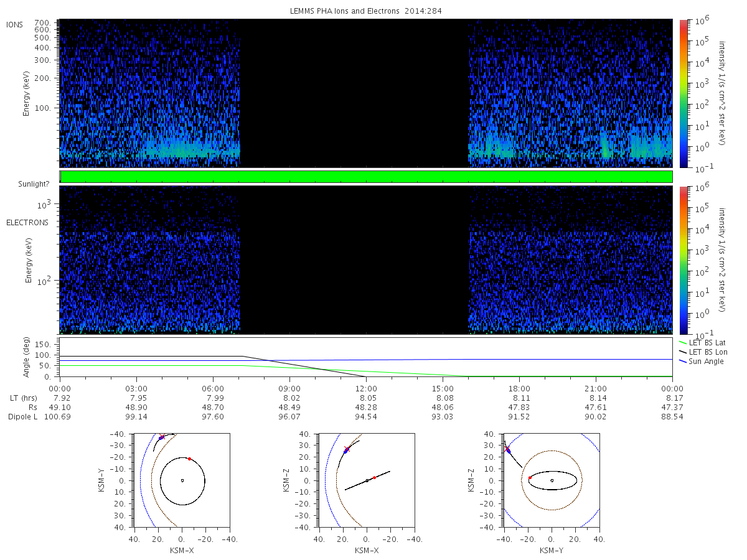Click the green Sunlight indicator bar

(366, 177)
